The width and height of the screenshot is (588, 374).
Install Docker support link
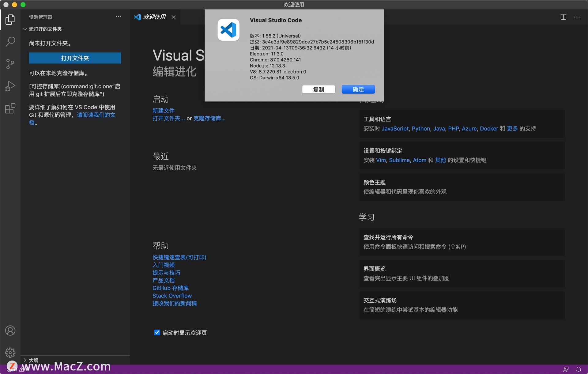[x=489, y=129]
